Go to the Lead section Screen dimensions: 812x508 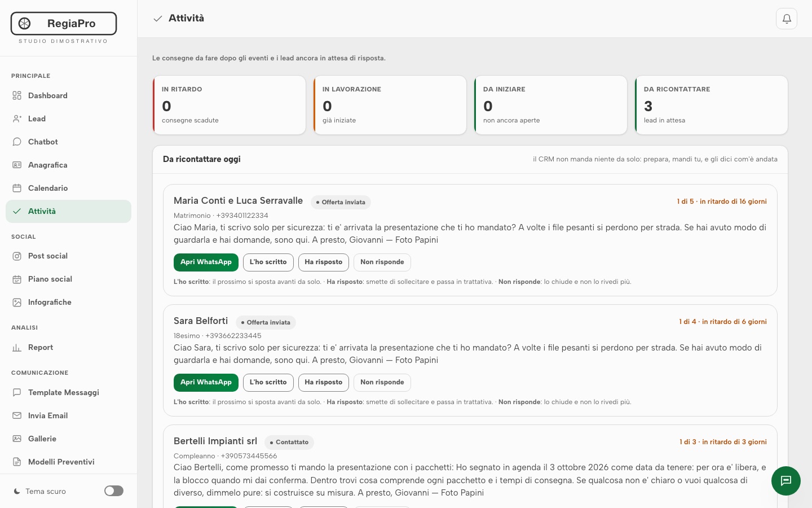pos(68,119)
